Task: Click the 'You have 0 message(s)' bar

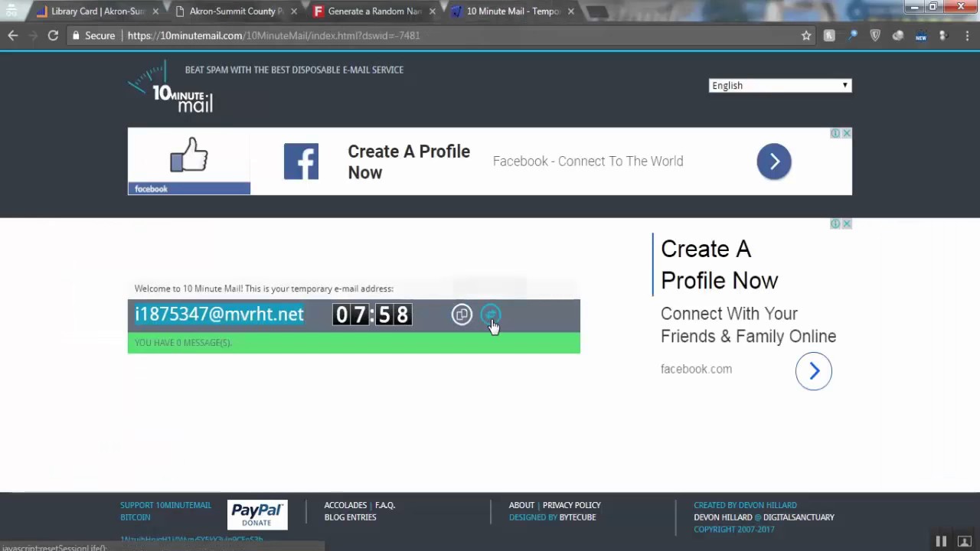Action: click(354, 343)
